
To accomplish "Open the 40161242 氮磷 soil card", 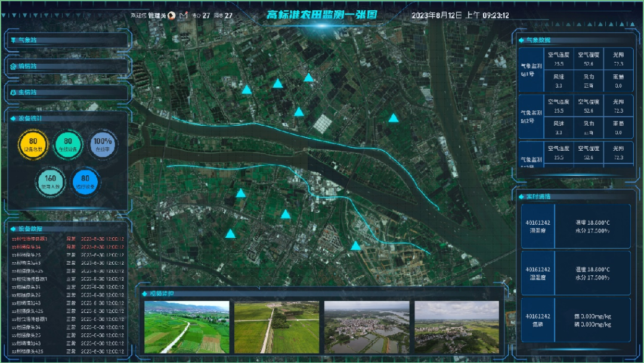I will pyautogui.click(x=575, y=320).
